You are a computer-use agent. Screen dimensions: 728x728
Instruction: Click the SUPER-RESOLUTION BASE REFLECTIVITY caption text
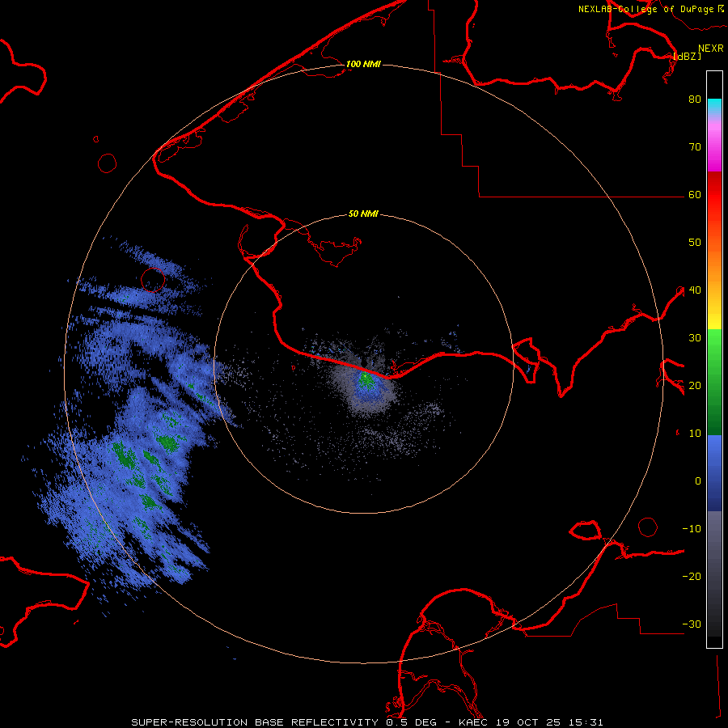click(x=255, y=722)
